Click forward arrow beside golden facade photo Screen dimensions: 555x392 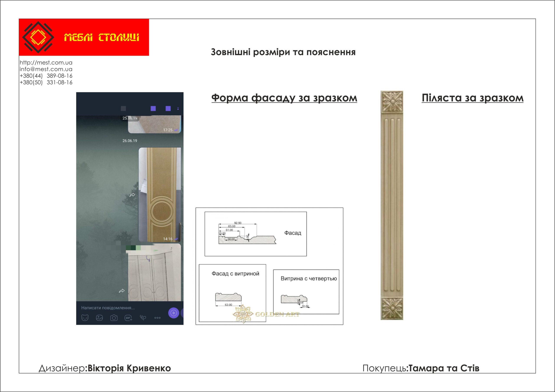click(132, 195)
